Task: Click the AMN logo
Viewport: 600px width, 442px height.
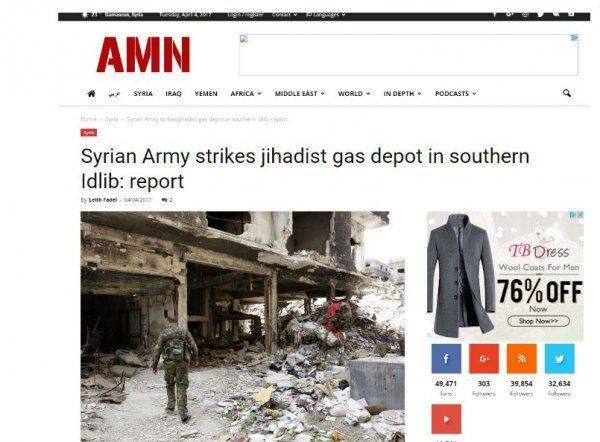Action: coord(143,54)
